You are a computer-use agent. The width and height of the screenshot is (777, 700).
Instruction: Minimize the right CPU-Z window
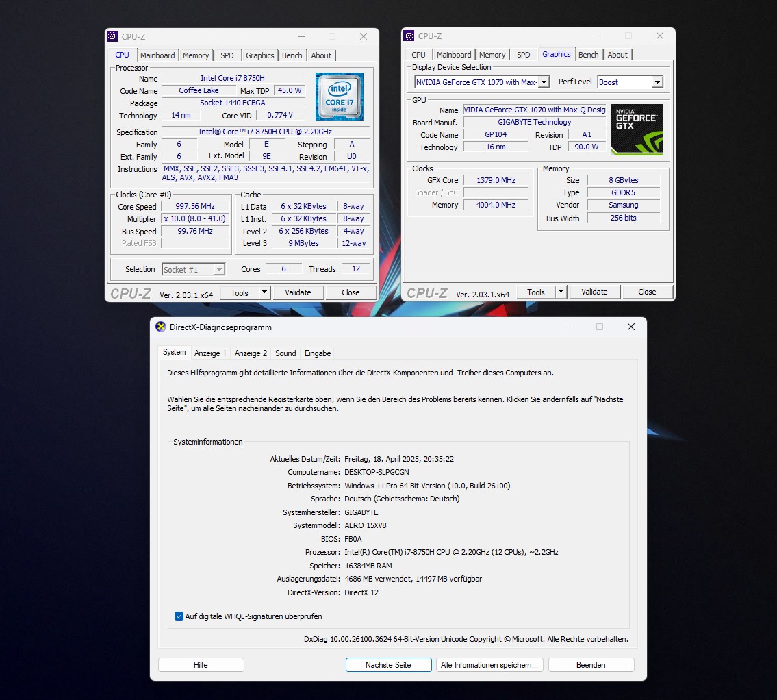[x=597, y=36]
